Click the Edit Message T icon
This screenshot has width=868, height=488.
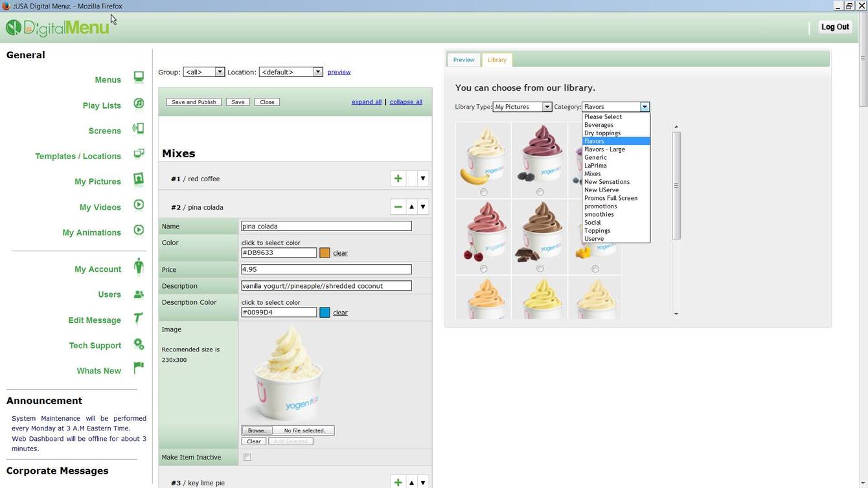click(139, 318)
